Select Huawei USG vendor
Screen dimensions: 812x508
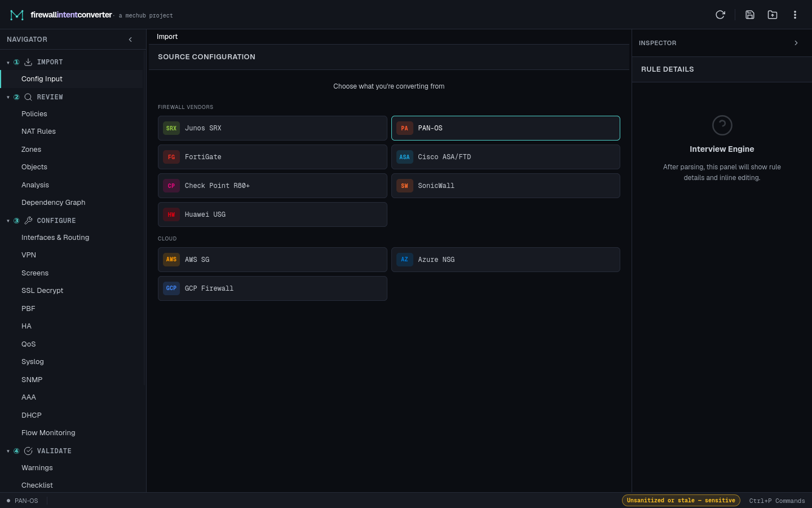pos(272,214)
